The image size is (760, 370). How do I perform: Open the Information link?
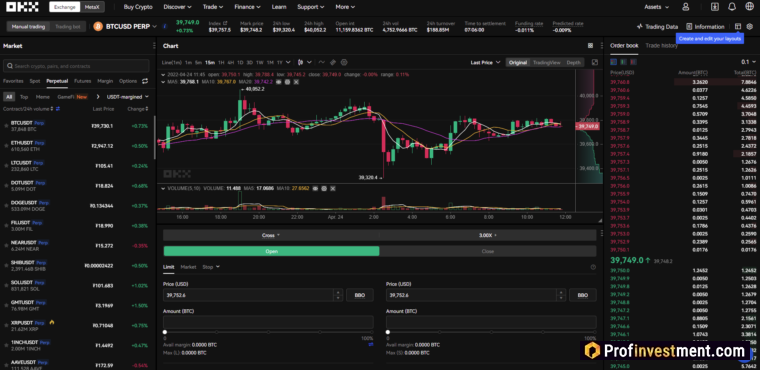[x=705, y=27]
